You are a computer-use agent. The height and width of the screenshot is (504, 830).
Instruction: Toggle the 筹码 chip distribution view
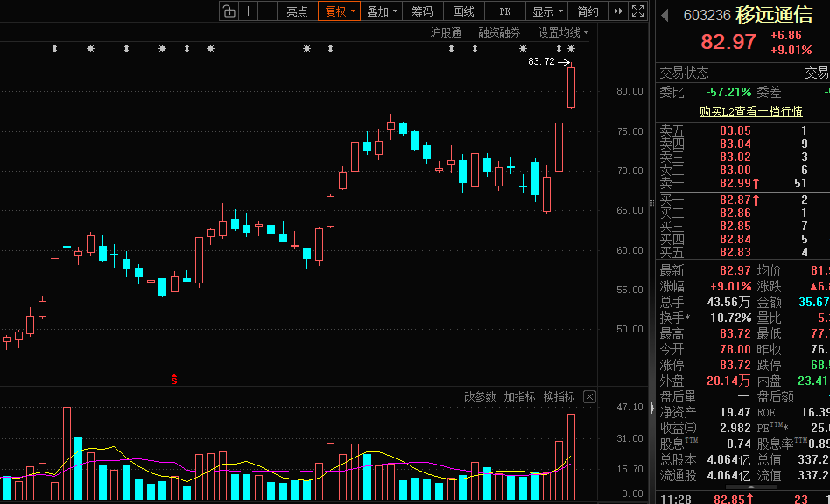tap(422, 11)
